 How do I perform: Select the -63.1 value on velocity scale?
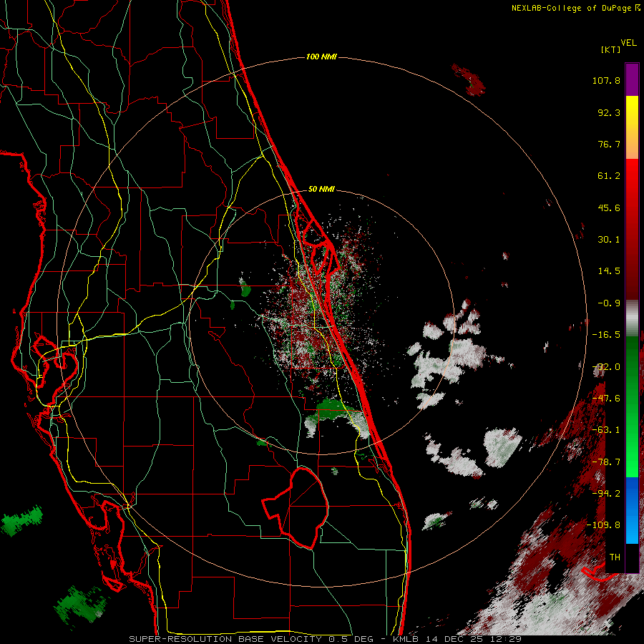(606, 430)
